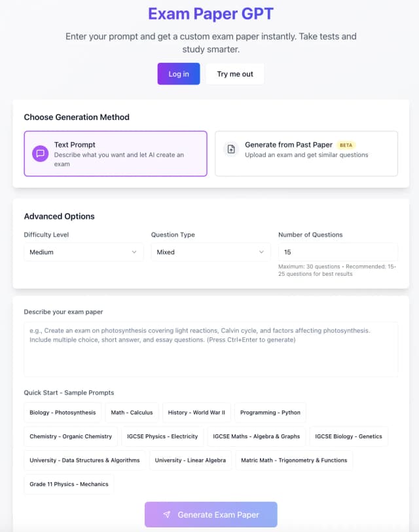Select Generate from Past Paper method
The image size is (419, 532).
coord(306,154)
